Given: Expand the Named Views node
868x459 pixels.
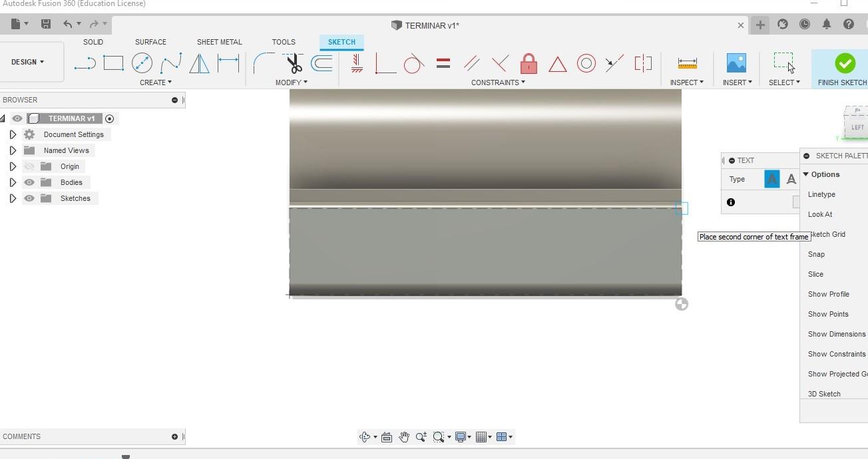Looking at the screenshot, I should click(13, 150).
